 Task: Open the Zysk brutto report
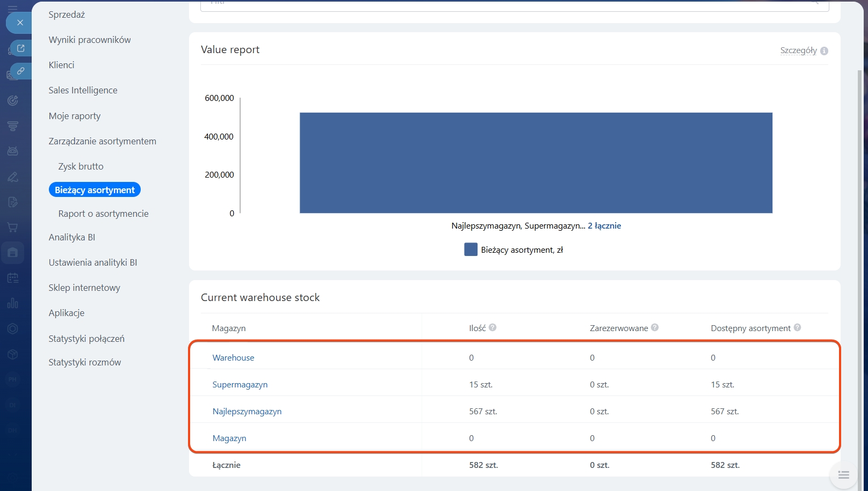pyautogui.click(x=81, y=166)
